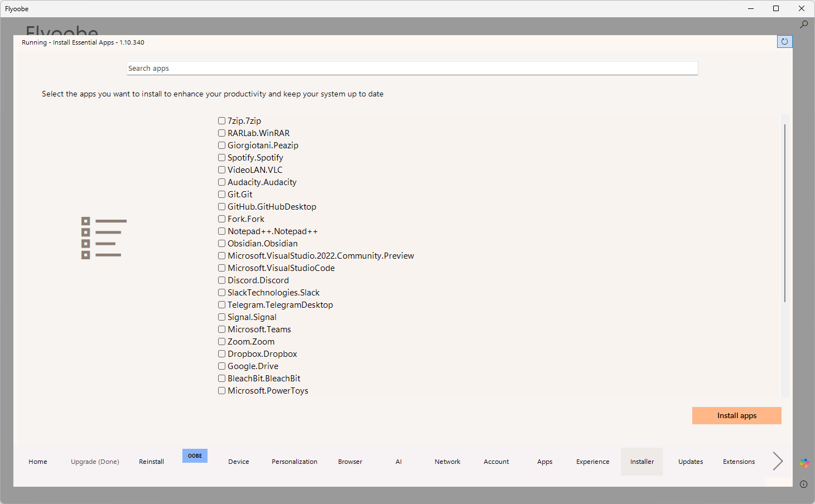Switch to the Reinstall tab
Screen dimensions: 815x504
coord(151,462)
